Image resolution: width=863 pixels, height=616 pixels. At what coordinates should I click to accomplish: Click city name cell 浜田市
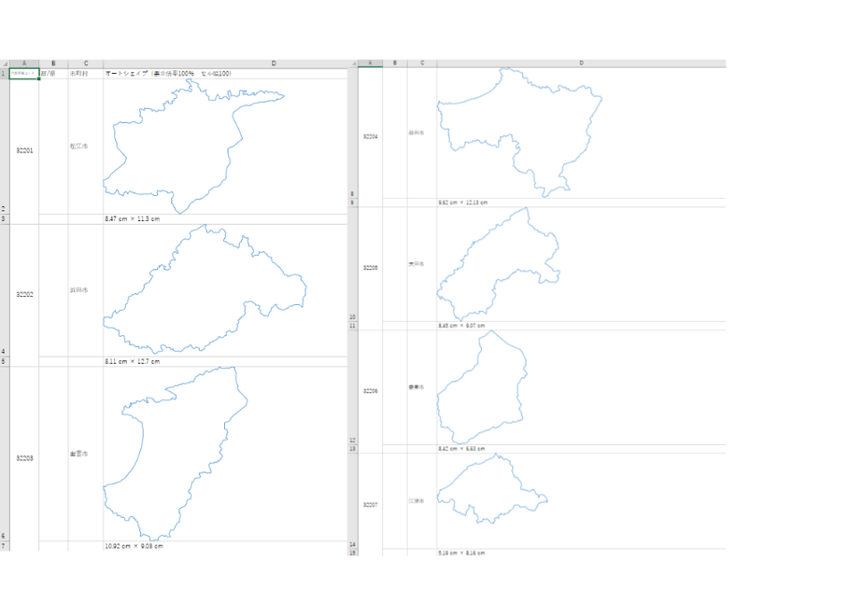point(86,290)
